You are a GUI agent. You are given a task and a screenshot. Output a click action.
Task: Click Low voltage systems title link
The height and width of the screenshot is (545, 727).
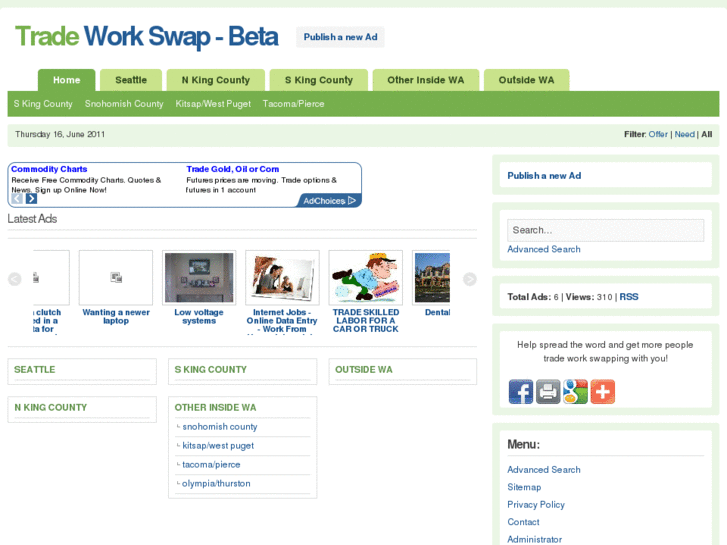(x=199, y=316)
